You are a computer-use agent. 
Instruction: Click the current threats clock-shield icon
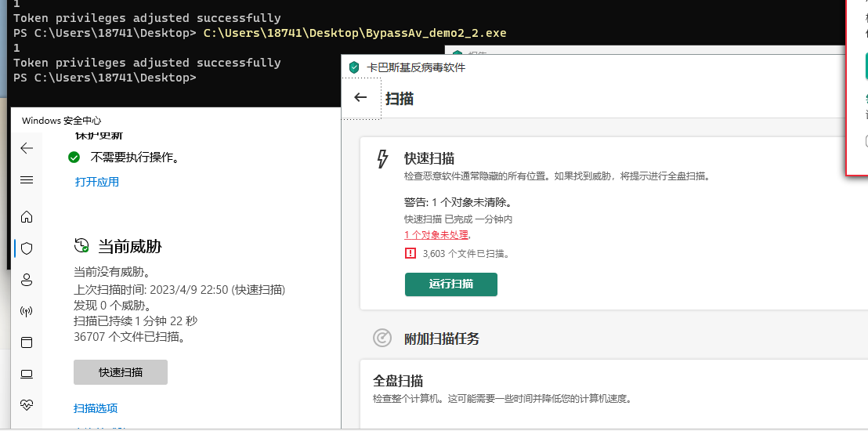pos(81,245)
